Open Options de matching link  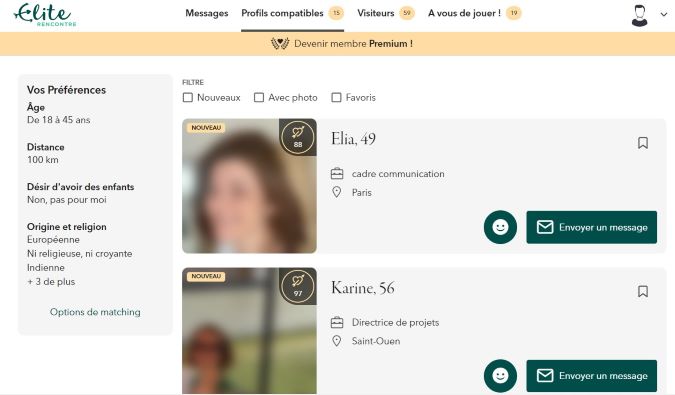tap(95, 312)
